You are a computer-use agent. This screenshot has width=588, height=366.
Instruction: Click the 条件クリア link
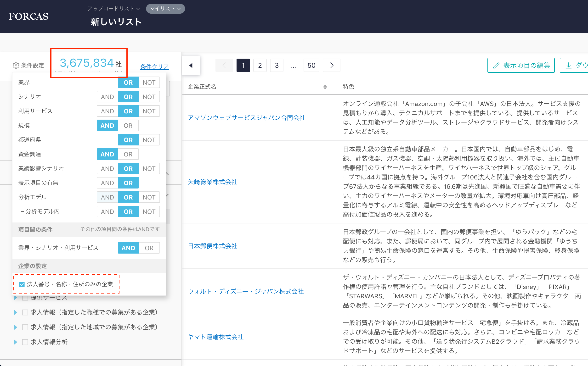(154, 67)
